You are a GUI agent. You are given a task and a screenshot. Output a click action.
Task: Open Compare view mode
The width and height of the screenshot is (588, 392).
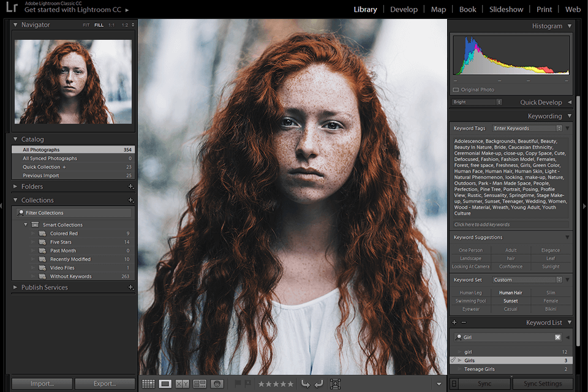click(x=182, y=383)
